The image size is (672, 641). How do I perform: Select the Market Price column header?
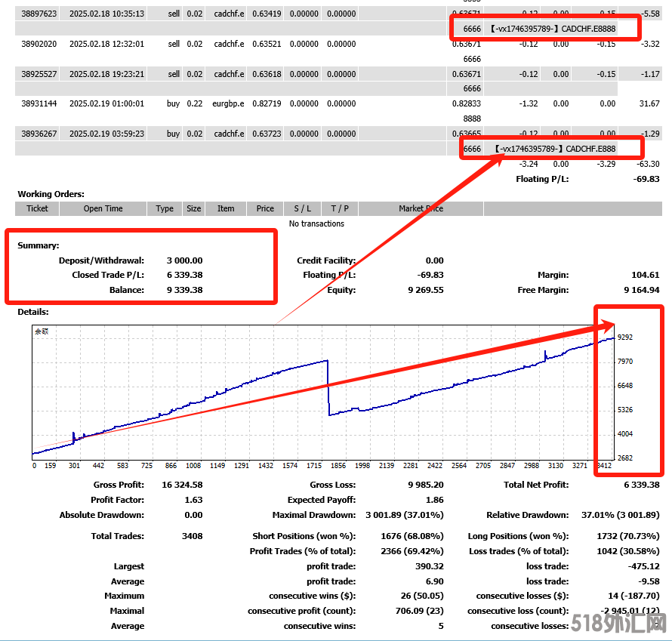tap(423, 208)
